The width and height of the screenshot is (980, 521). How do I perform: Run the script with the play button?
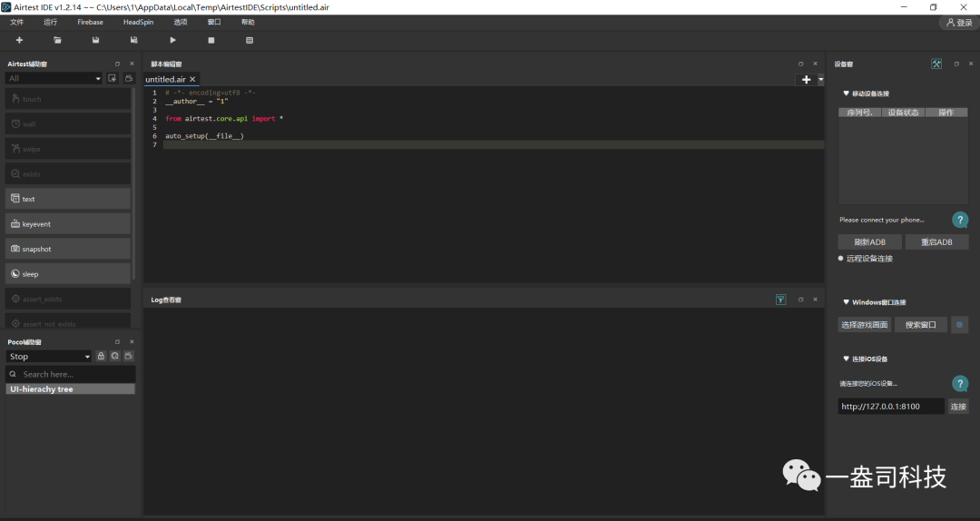pyautogui.click(x=173, y=40)
